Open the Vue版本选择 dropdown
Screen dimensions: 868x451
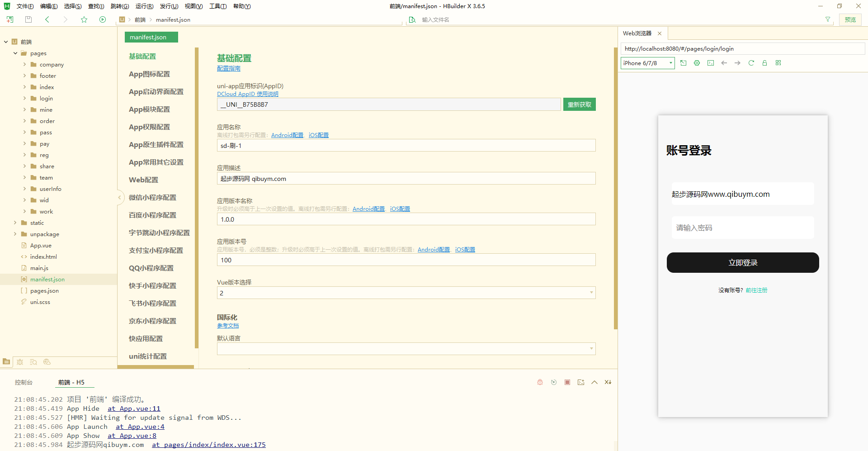[406, 293]
